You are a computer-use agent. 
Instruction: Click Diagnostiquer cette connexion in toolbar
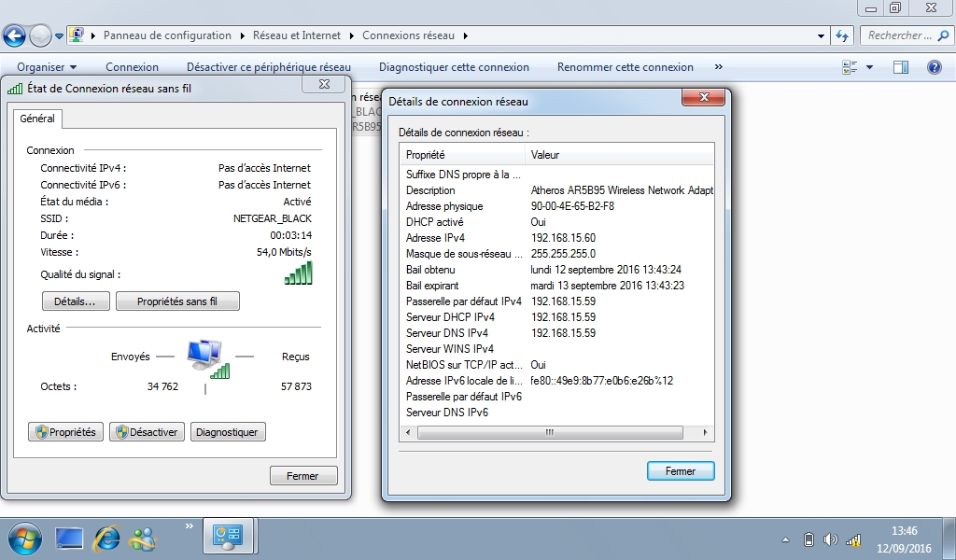pos(454,67)
